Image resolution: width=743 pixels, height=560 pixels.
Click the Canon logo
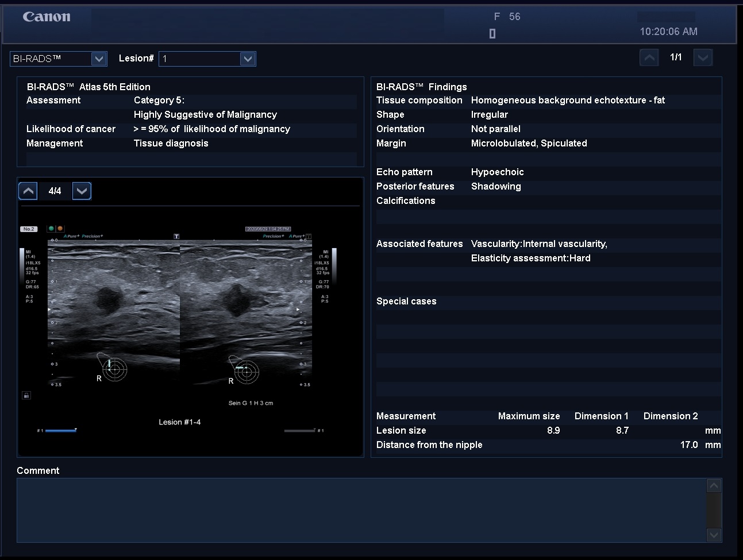(47, 17)
